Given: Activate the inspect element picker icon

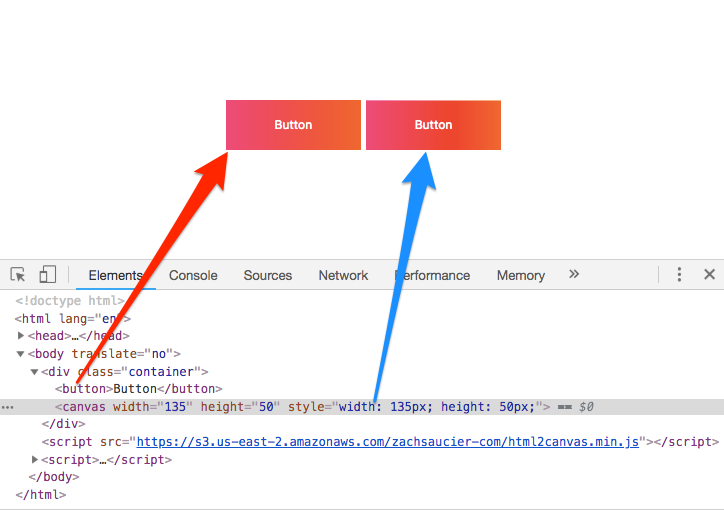Looking at the screenshot, I should click(18, 275).
